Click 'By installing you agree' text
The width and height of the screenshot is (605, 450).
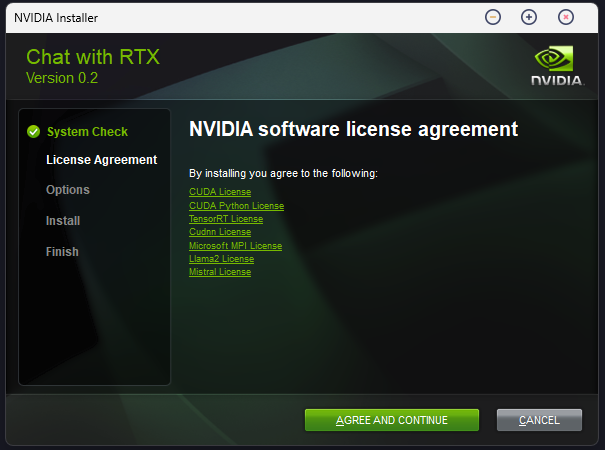point(283,173)
